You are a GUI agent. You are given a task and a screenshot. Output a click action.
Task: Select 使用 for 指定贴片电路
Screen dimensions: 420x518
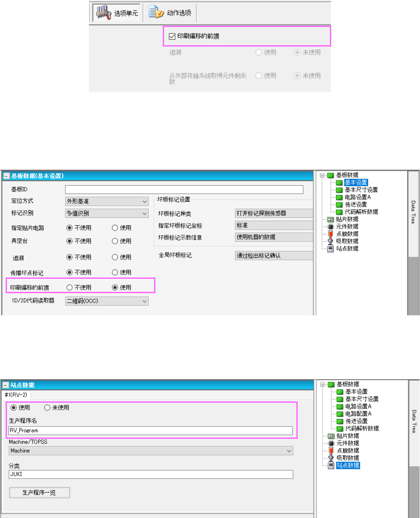coord(115,227)
